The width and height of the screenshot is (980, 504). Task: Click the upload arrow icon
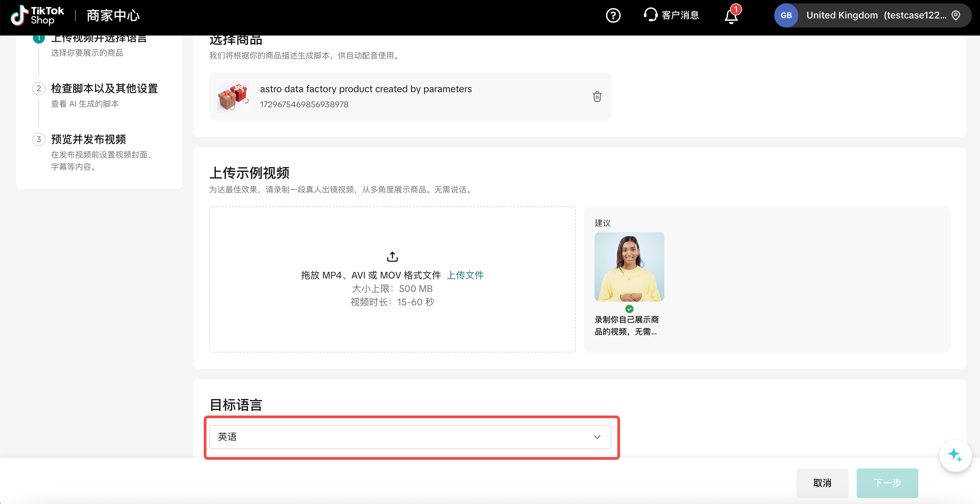click(392, 257)
